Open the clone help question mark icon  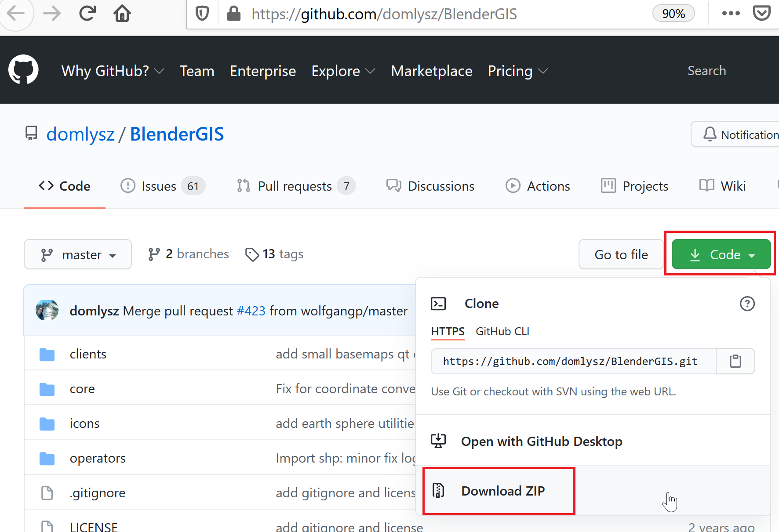click(747, 304)
